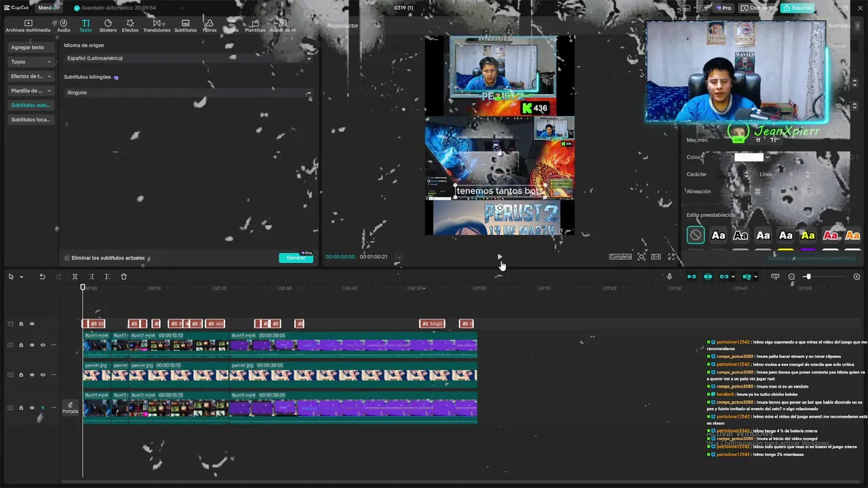
Task: Click the Pro badge button
Action: point(724,7)
